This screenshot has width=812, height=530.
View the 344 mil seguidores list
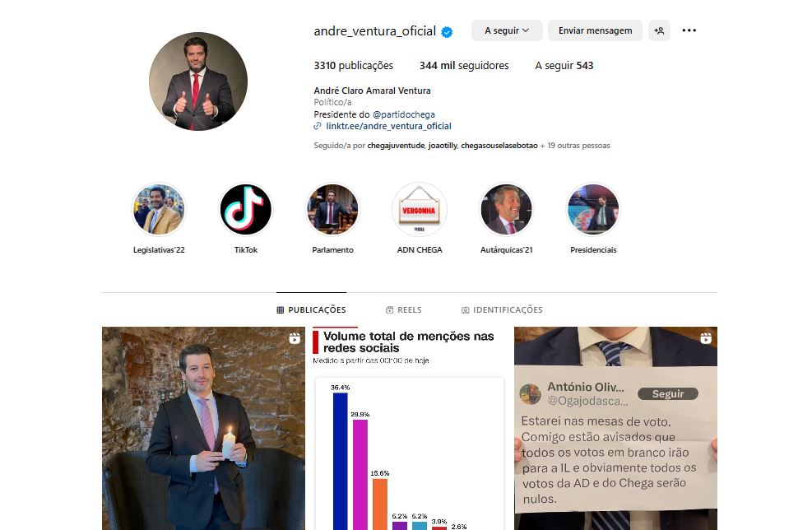click(464, 66)
